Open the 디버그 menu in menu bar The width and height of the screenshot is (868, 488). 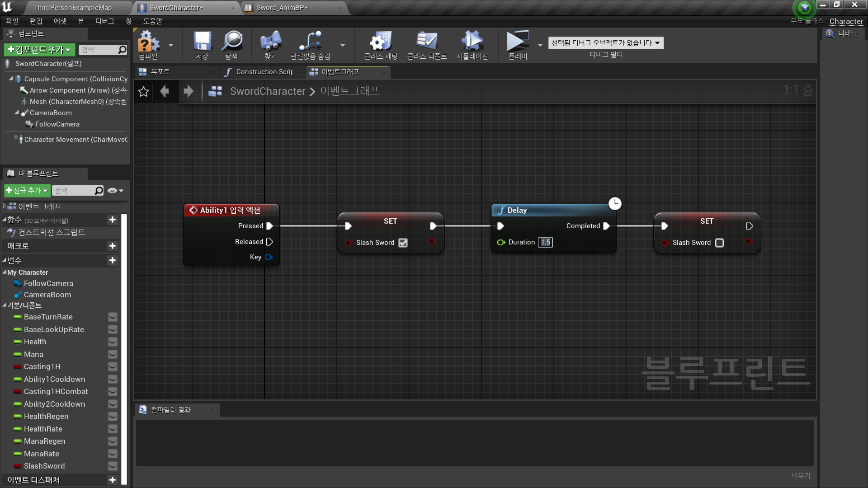pyautogui.click(x=104, y=21)
